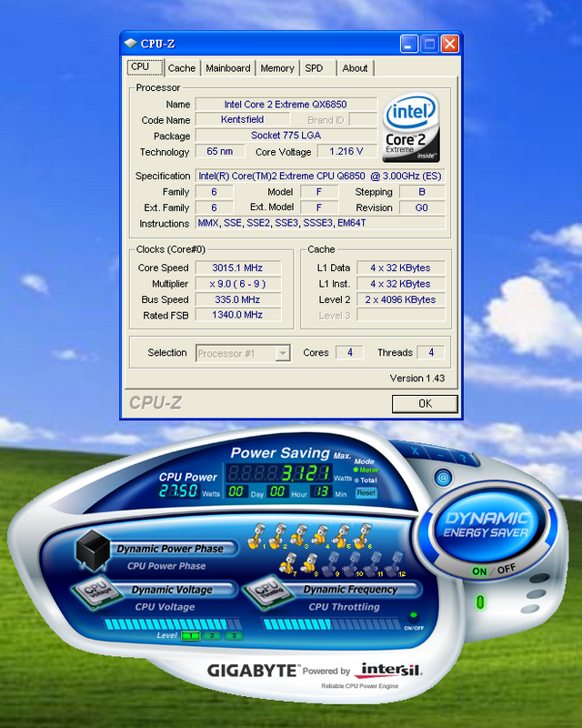
Task: Click the black power phase chip icon
Action: coord(93,551)
